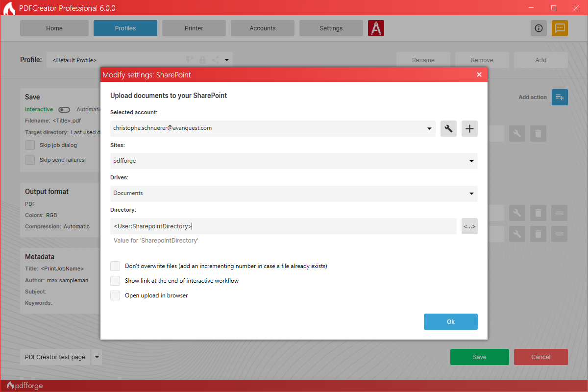Open the Printer tab
Viewport: 588px width, 392px height.
194,28
